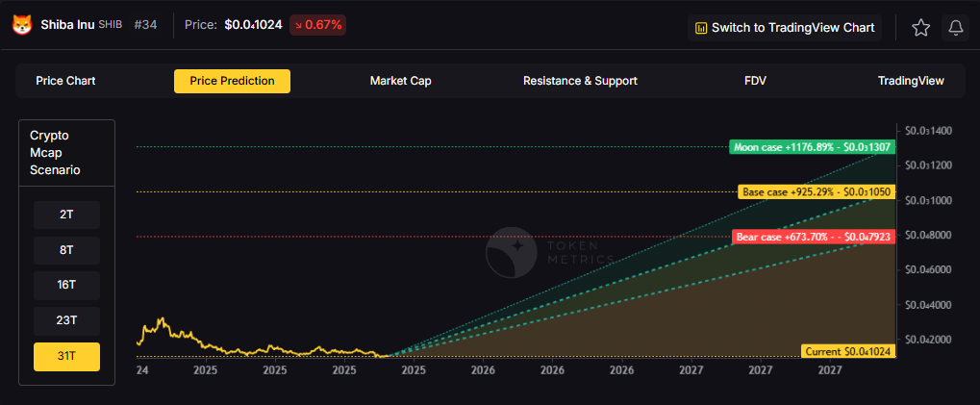Image resolution: width=980 pixels, height=405 pixels.
Task: Click the $0.0₃1400 y-axis label
Action: (x=928, y=131)
